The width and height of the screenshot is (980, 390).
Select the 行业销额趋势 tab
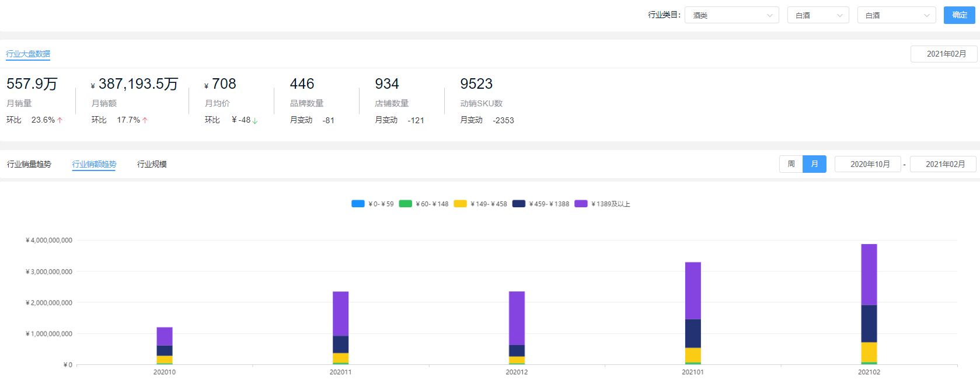94,164
